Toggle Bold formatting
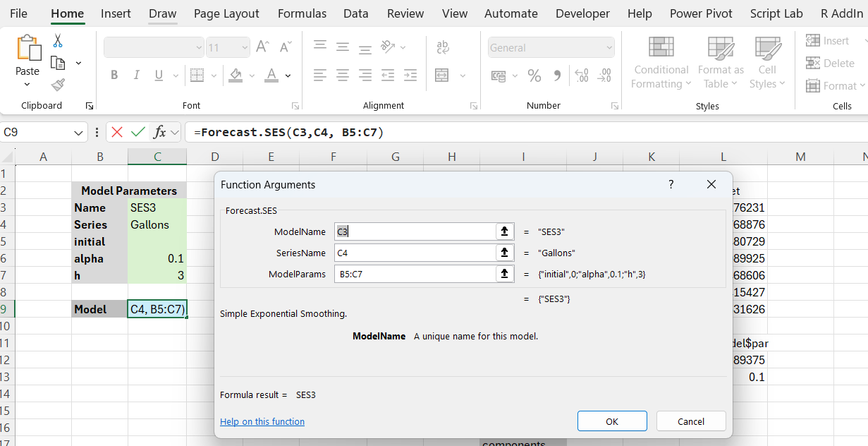This screenshot has width=868, height=446. click(x=114, y=75)
